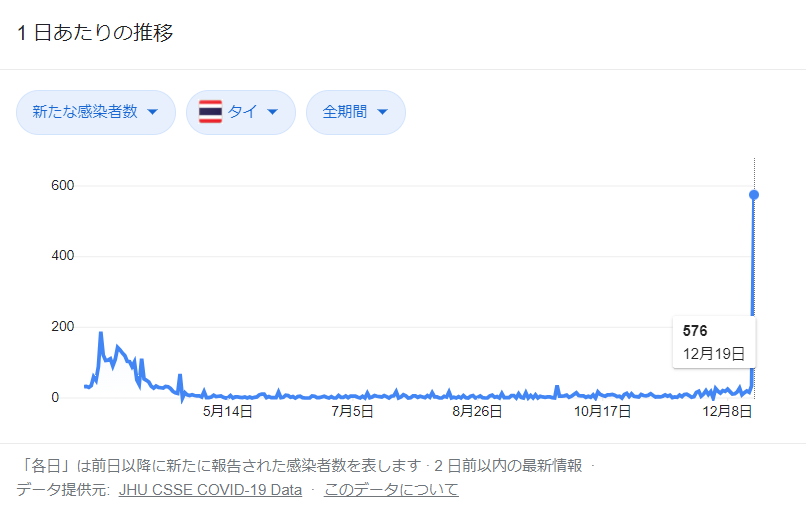Screen dimensions: 806x511
Task: Open the タイ country selector dropdown
Action: pos(240,112)
